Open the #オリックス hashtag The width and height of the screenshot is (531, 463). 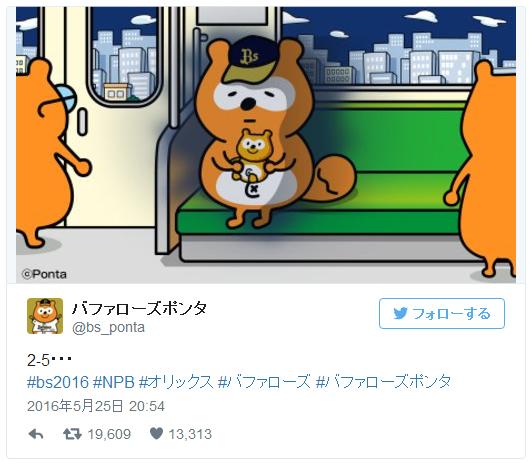176,382
